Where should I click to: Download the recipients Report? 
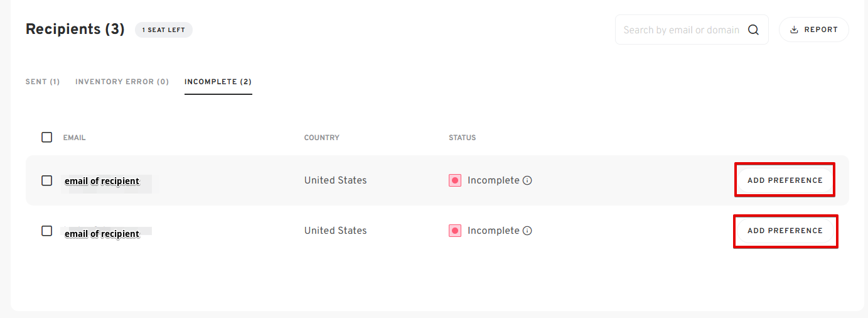click(x=814, y=30)
